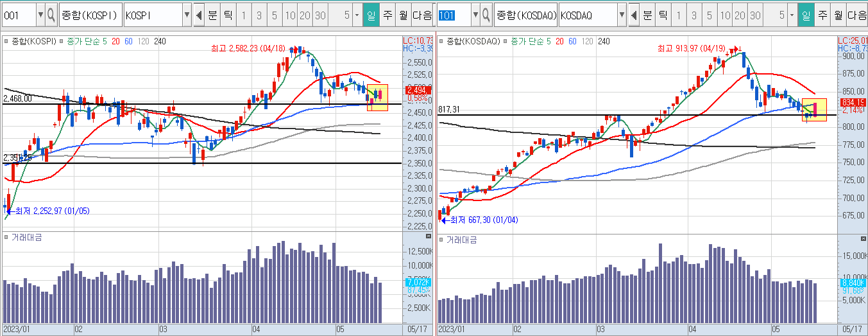Select 주 (weekly) interval on KOSPI chart

387,14
